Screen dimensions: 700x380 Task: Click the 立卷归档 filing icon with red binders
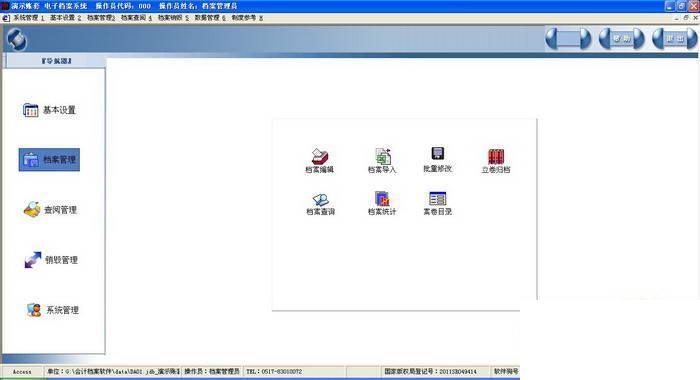point(496,161)
